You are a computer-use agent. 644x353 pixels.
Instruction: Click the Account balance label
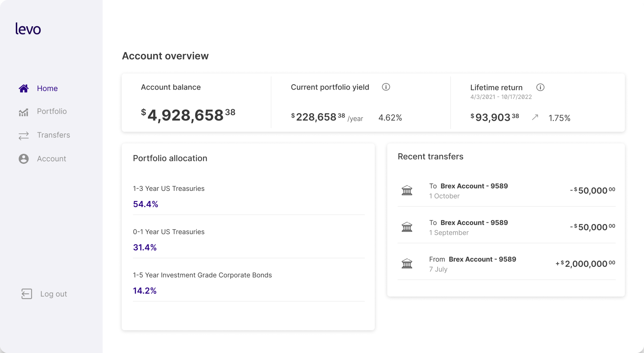171,87
